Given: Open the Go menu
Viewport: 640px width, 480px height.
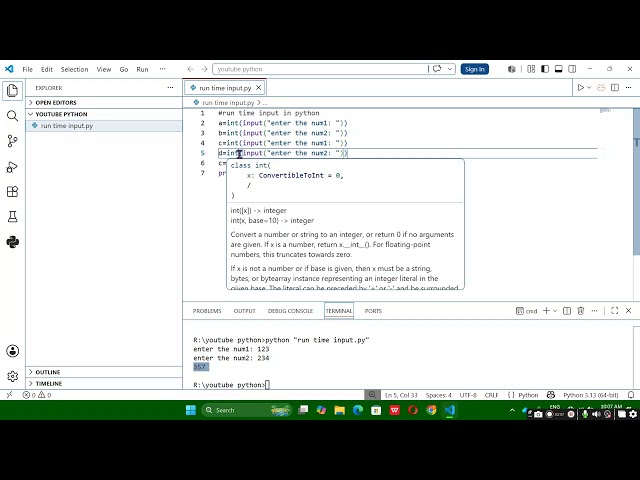Looking at the screenshot, I should click(x=124, y=69).
